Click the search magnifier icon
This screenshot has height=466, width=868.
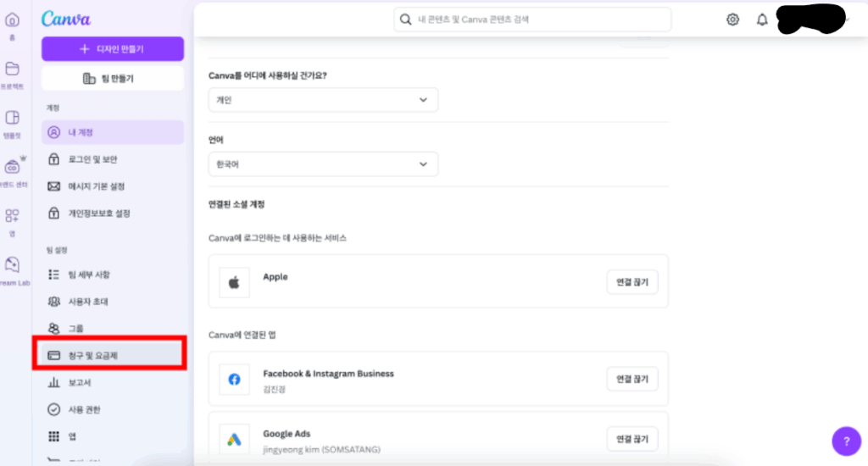(x=406, y=19)
